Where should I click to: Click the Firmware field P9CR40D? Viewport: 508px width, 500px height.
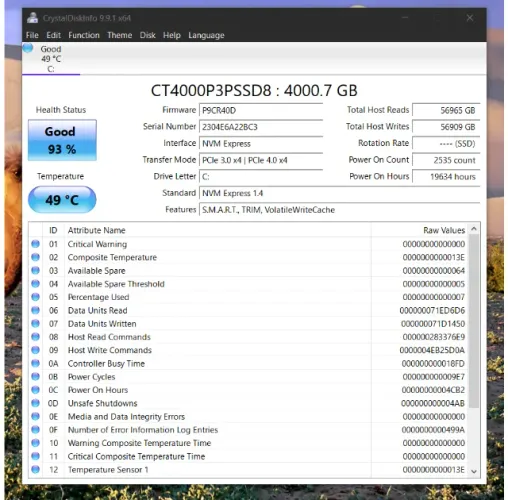(261, 110)
